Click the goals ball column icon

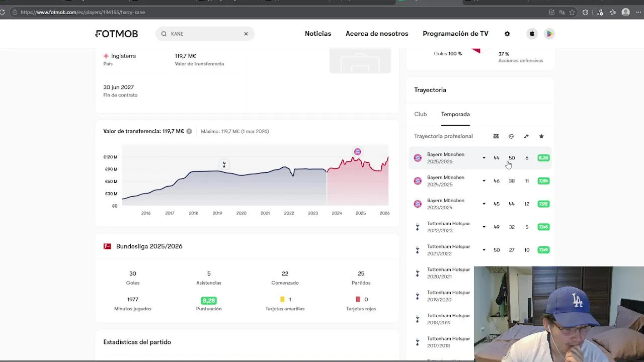pyautogui.click(x=511, y=136)
